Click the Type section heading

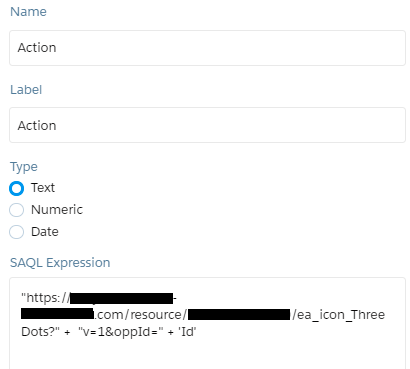[24, 167]
